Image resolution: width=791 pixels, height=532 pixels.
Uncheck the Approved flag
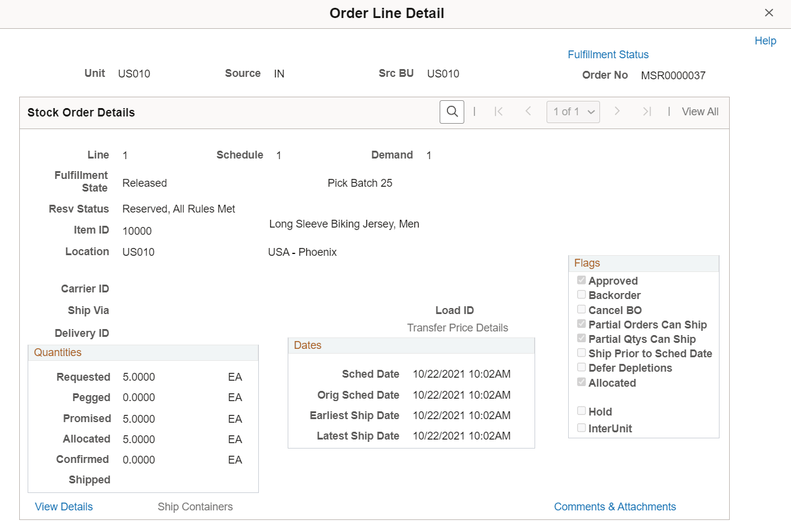pos(581,280)
